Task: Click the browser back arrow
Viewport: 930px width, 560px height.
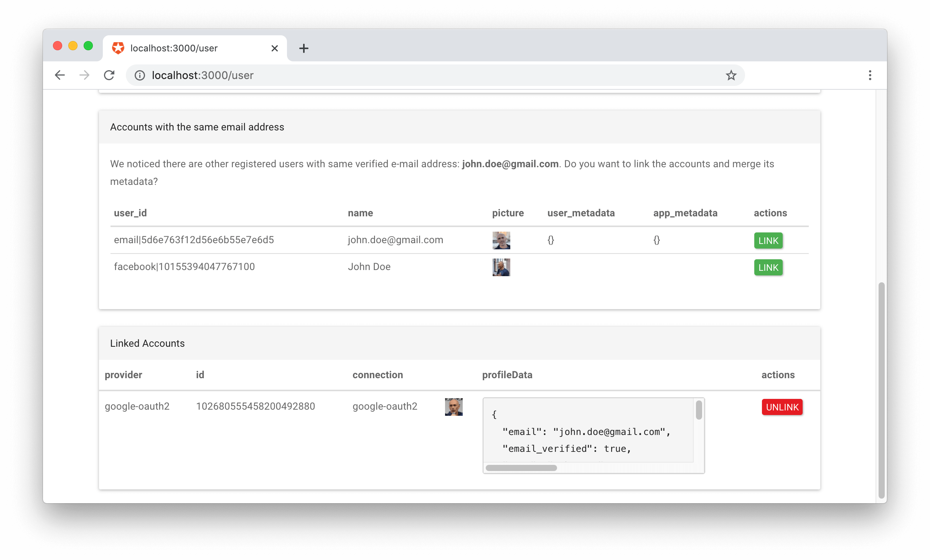Action: click(60, 75)
